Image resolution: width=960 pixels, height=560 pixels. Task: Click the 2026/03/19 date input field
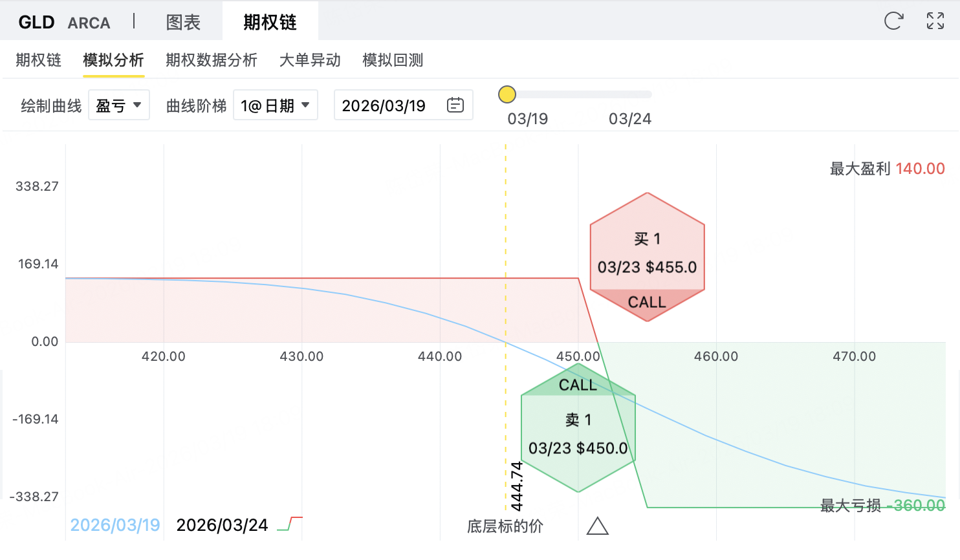tap(384, 105)
